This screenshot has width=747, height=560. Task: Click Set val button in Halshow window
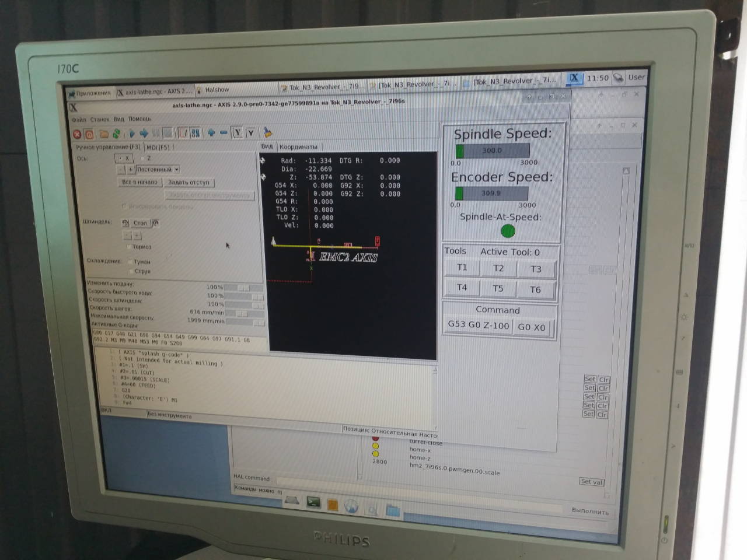coord(592,482)
